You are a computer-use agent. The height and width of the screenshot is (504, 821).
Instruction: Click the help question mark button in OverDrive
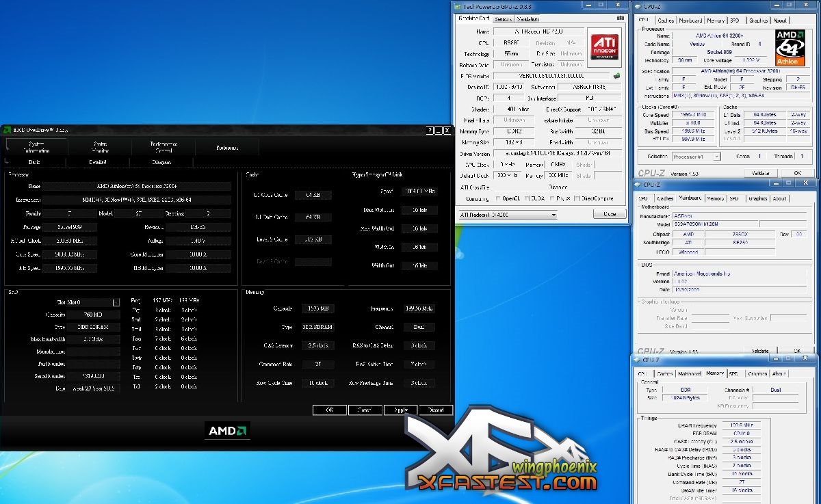click(430, 129)
